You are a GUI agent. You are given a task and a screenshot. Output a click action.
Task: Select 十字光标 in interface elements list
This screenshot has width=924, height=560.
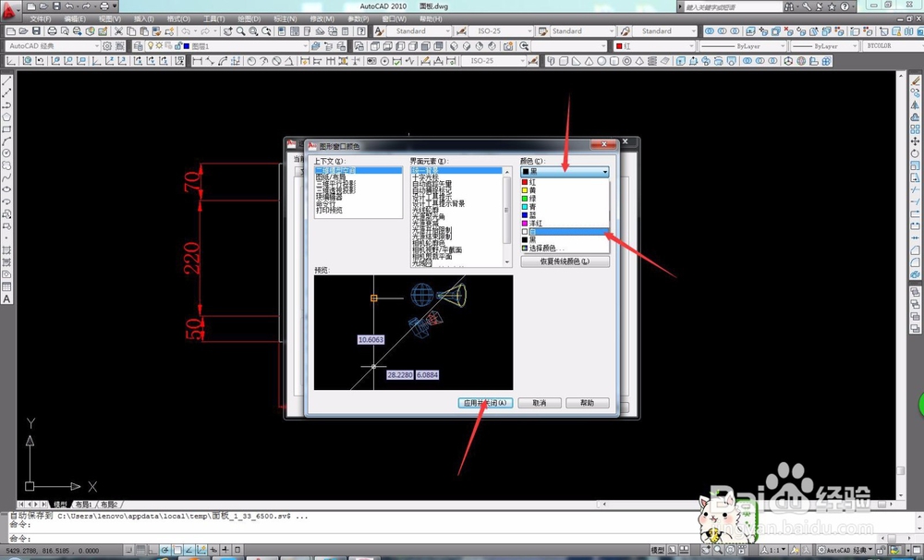(x=425, y=177)
